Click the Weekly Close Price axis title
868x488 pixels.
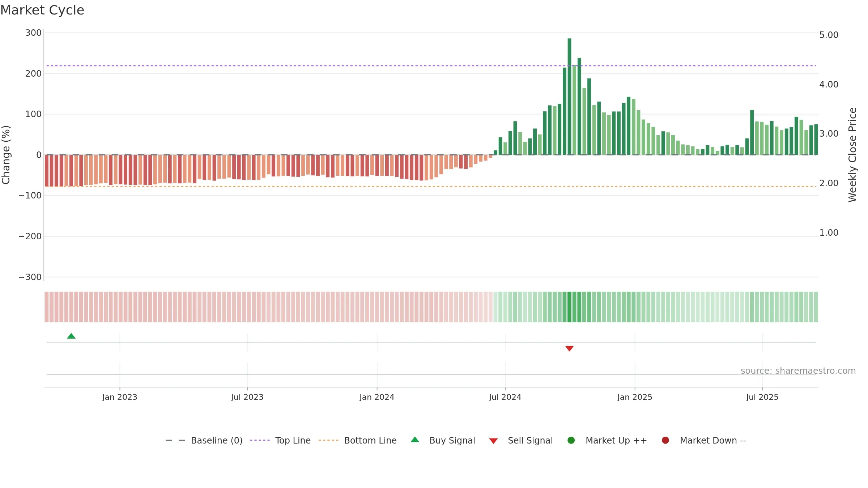pos(852,155)
